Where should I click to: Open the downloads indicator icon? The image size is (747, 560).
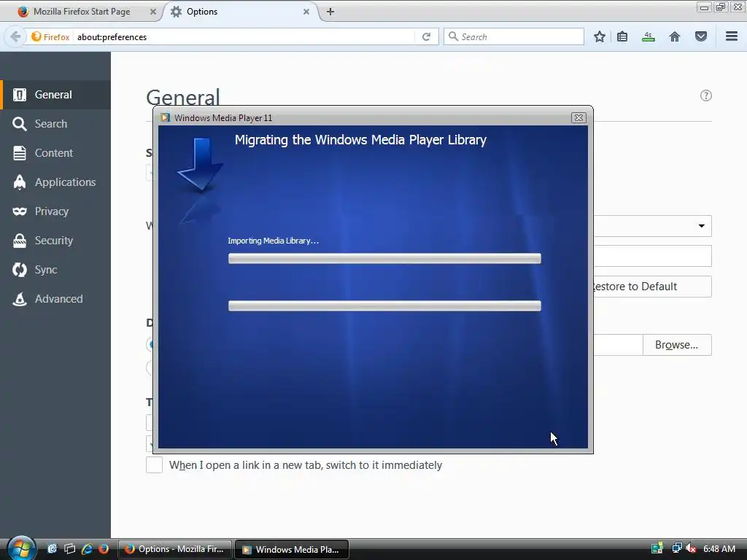(x=648, y=36)
